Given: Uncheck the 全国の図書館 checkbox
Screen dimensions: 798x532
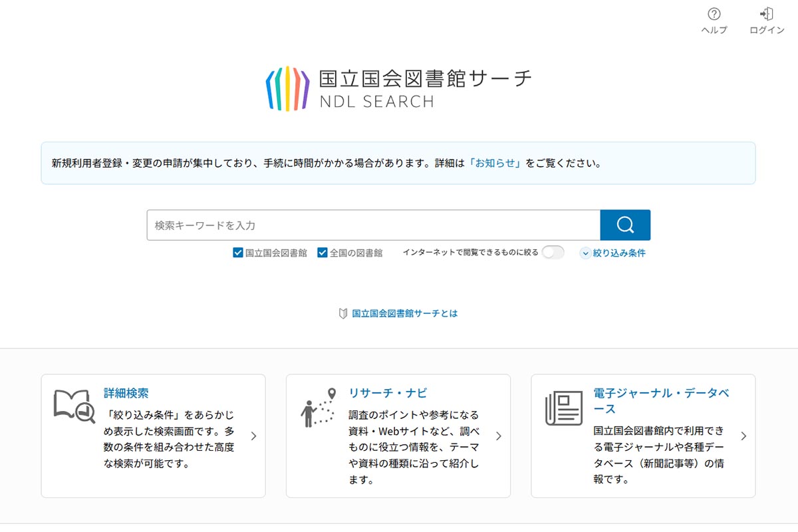Looking at the screenshot, I should [x=323, y=253].
